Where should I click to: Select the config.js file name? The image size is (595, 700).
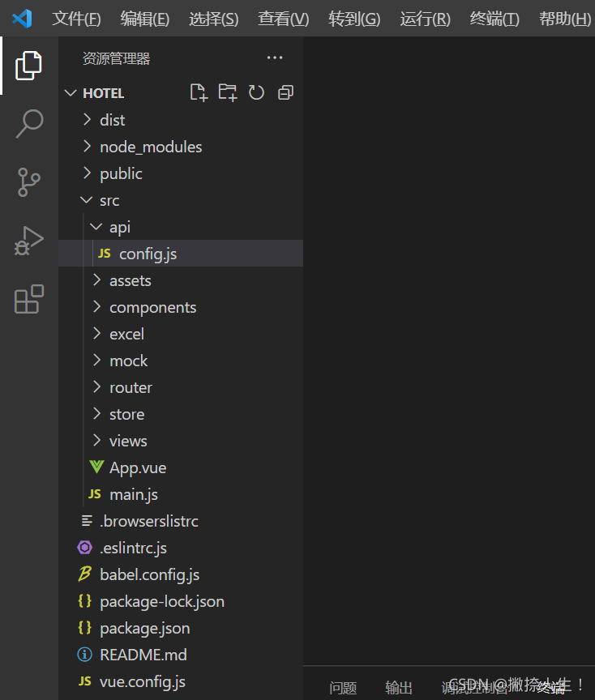pyautogui.click(x=148, y=254)
